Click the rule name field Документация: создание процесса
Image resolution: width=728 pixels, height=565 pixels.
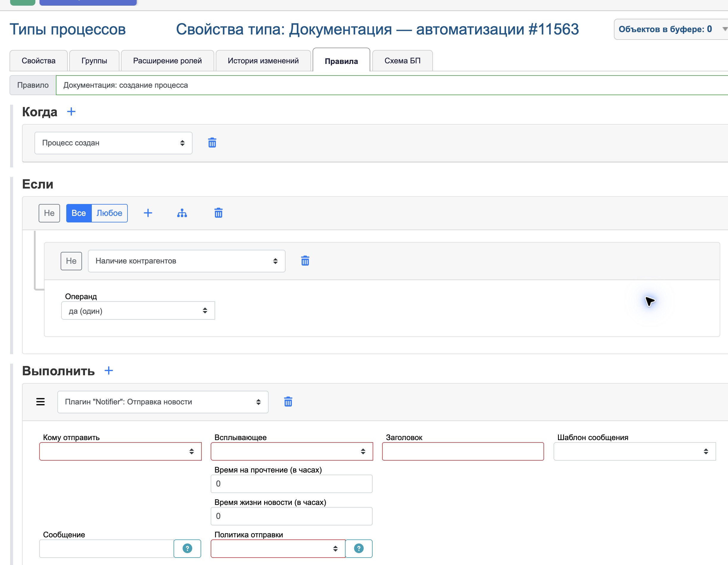pyautogui.click(x=392, y=85)
